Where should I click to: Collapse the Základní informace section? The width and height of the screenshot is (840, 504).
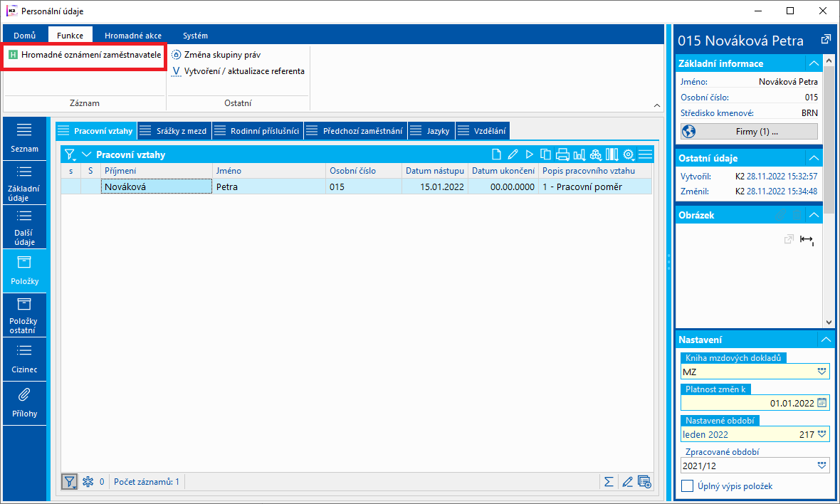(x=814, y=63)
